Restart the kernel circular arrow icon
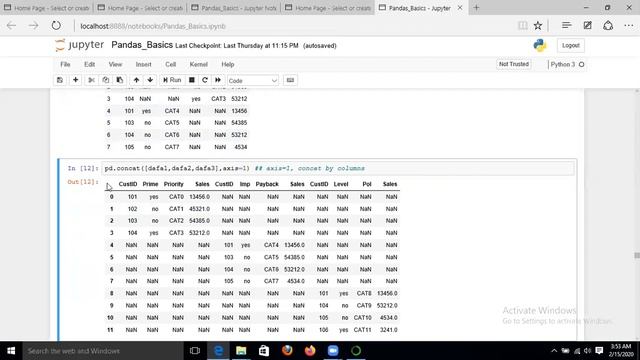This screenshot has height=360, width=640. [x=205, y=80]
